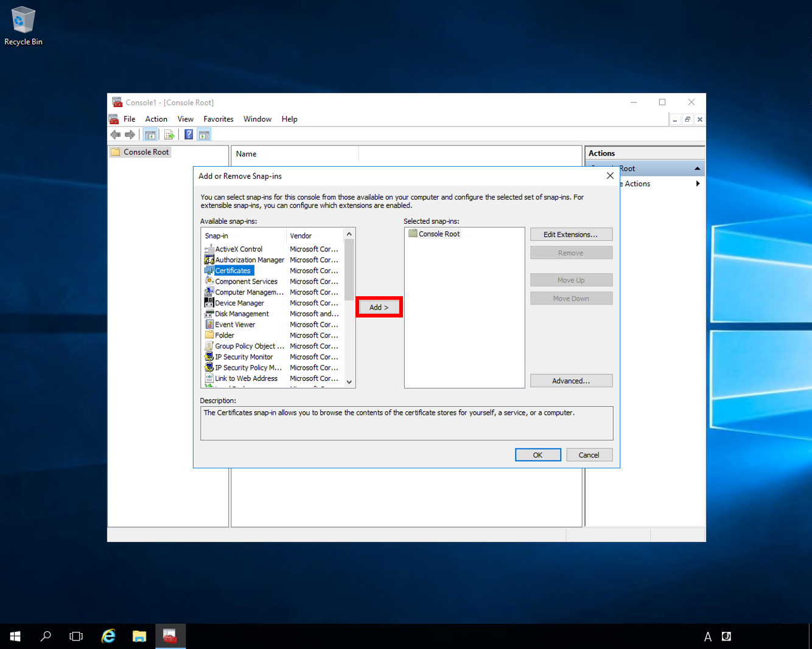This screenshot has height=649, width=812.
Task: Open File Explorer from the taskbar
Action: [139, 636]
